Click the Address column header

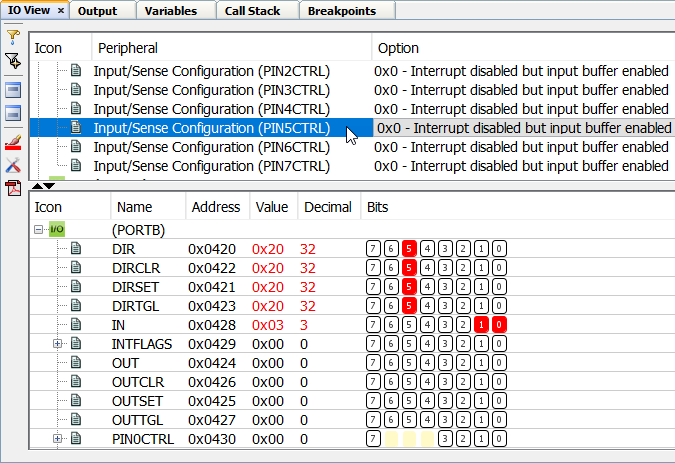pos(215,207)
